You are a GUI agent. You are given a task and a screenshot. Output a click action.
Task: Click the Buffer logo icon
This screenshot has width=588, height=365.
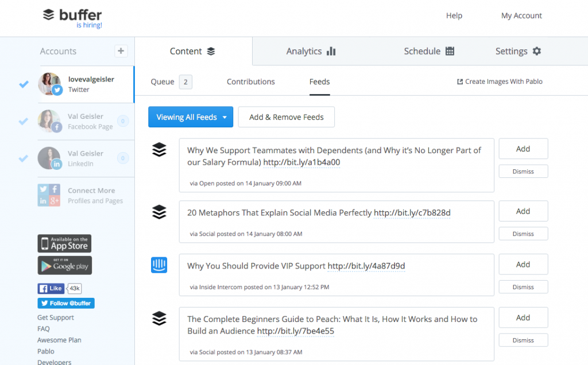coord(48,14)
